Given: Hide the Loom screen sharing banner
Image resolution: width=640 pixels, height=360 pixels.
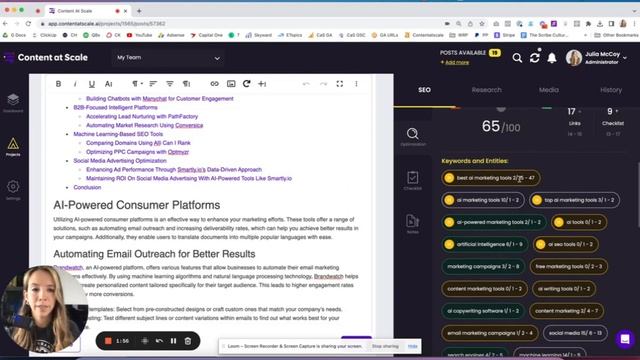Looking at the screenshot, I should click(x=413, y=346).
